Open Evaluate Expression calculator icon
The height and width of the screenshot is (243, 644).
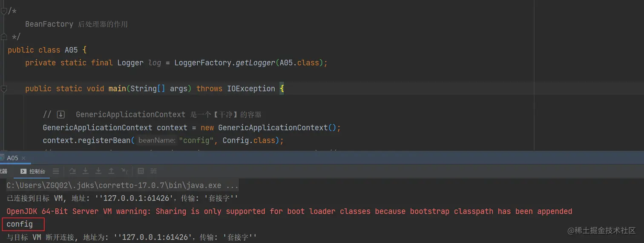tap(141, 171)
